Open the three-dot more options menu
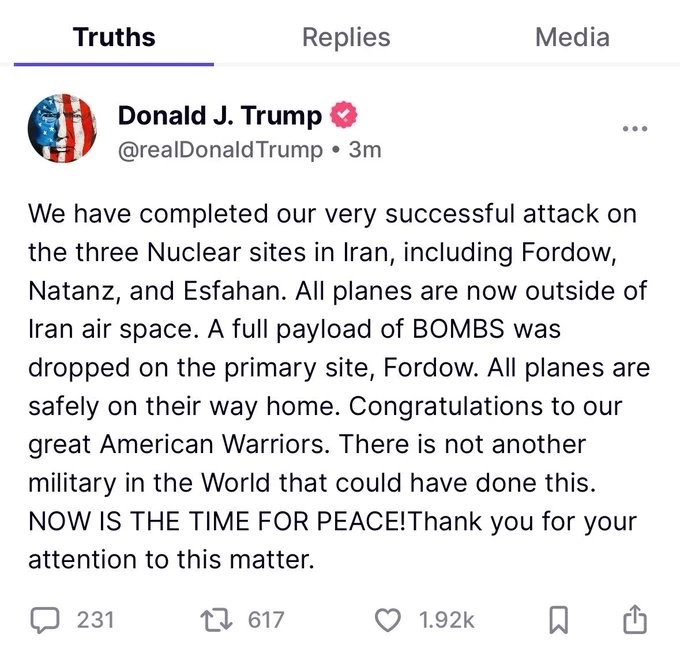Image resolution: width=680 pixels, height=660 pixels. [x=634, y=129]
